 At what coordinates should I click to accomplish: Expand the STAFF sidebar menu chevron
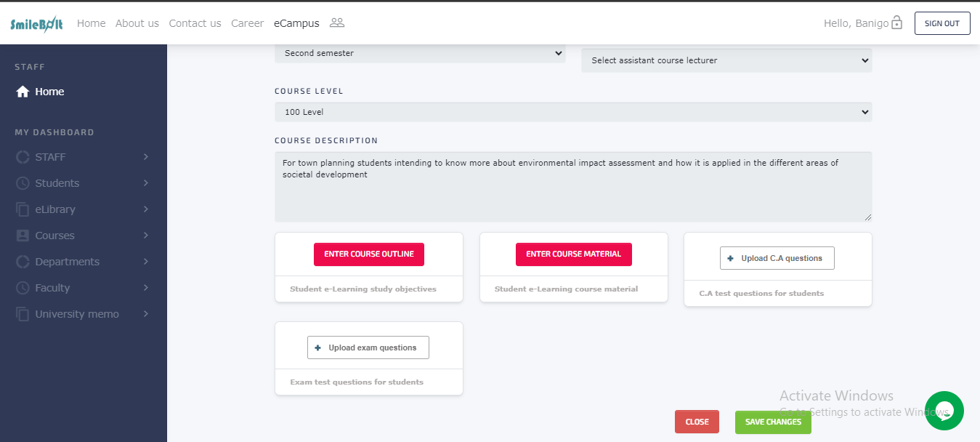(x=145, y=157)
